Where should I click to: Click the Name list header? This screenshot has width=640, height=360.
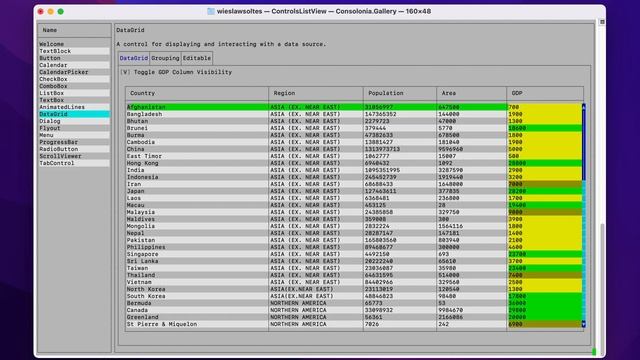click(x=74, y=30)
